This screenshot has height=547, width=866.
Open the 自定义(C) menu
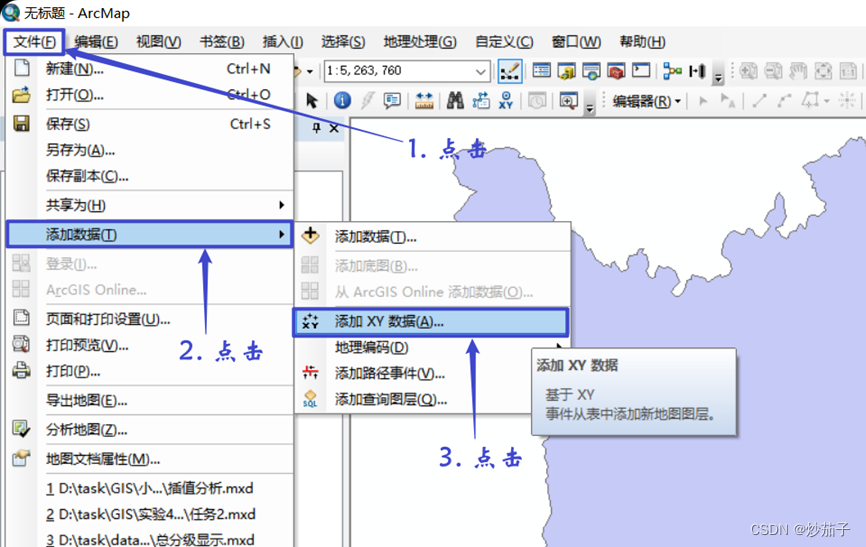pyautogui.click(x=504, y=42)
